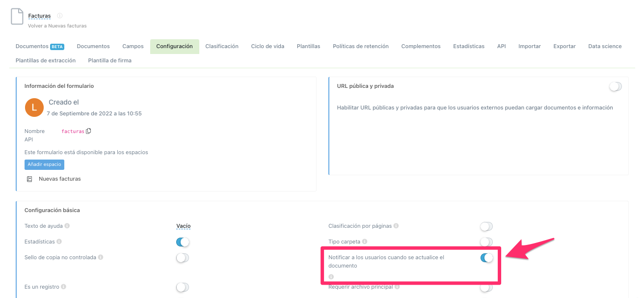This screenshot has width=644, height=298.
Task: Disable the Estadísticas toggle
Action: [x=183, y=242]
